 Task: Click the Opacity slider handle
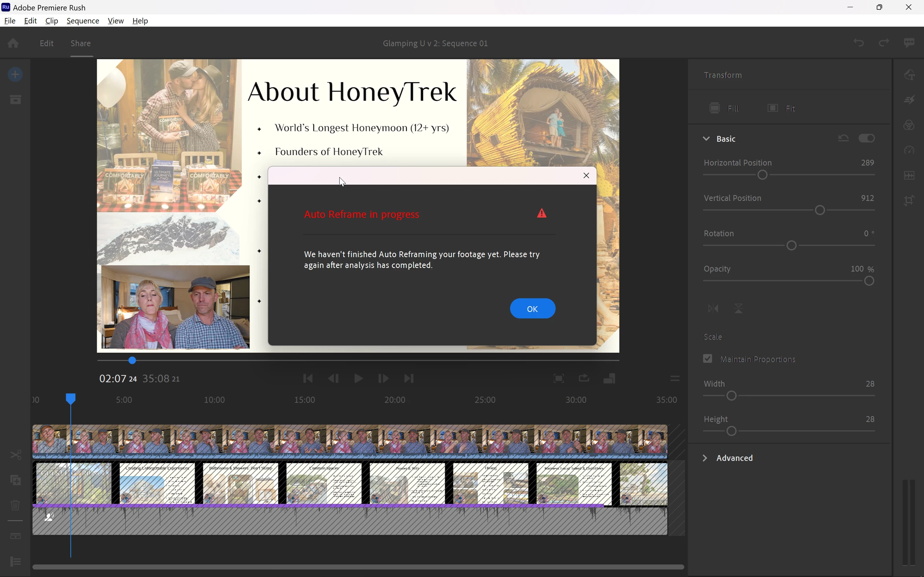[869, 281]
